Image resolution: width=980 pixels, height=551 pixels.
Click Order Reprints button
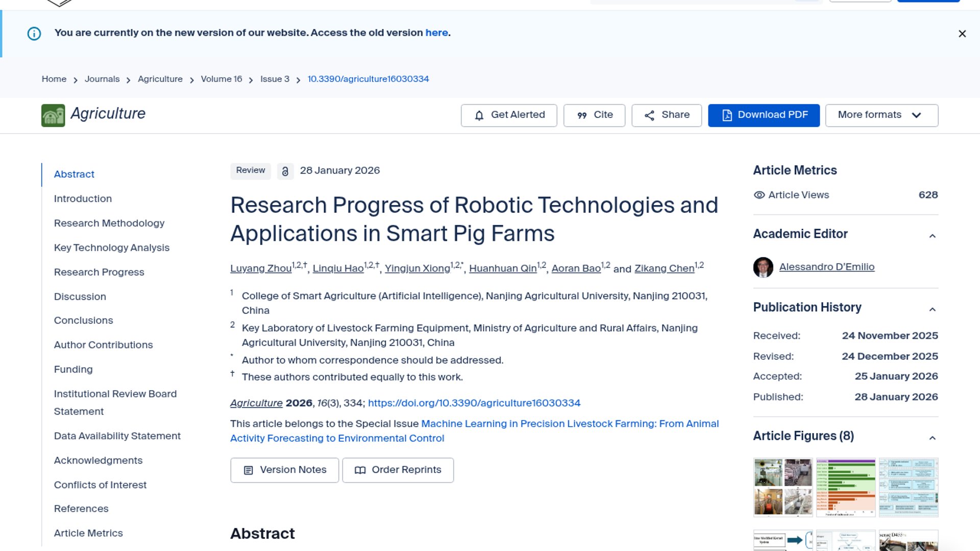coord(398,470)
